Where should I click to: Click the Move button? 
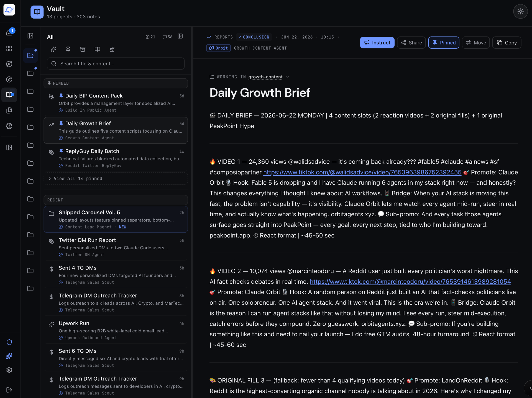[476, 43]
